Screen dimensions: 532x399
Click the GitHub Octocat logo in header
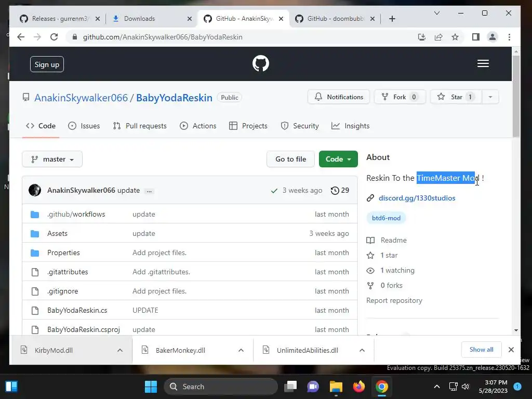(x=261, y=63)
